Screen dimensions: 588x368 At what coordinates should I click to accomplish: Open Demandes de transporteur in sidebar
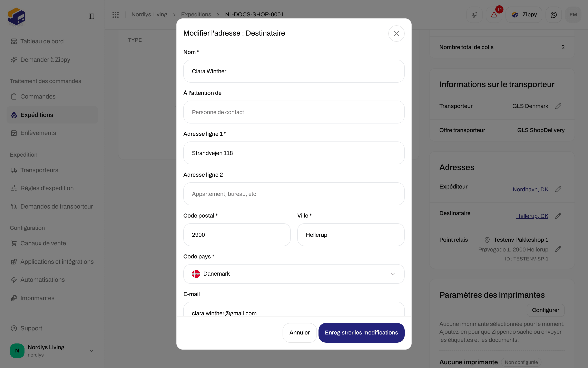[x=52, y=207]
